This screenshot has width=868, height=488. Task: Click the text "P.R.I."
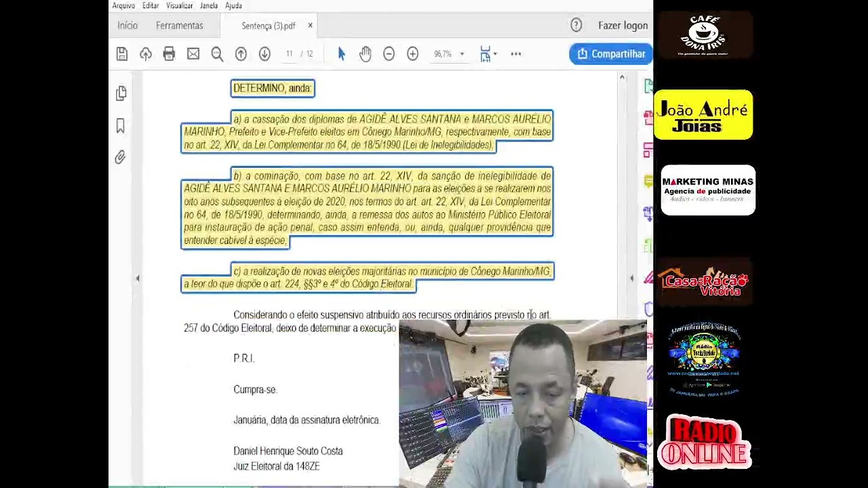[244, 359]
